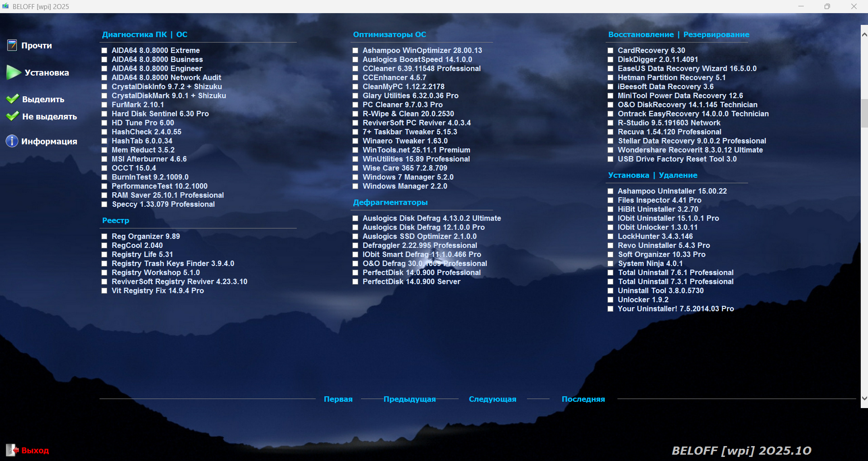The height and width of the screenshot is (461, 868).
Task: Click the exit door icon near Выход
Action: tap(12, 450)
